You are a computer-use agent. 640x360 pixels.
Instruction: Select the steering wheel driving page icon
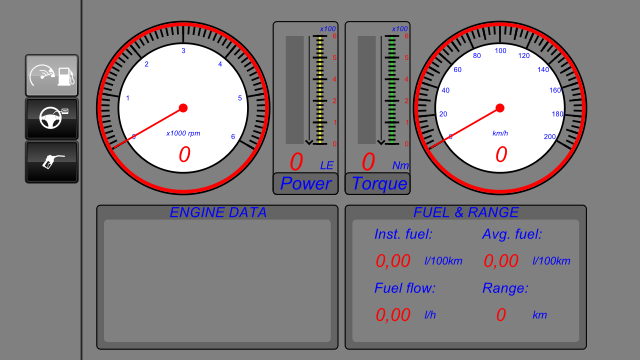point(52,119)
